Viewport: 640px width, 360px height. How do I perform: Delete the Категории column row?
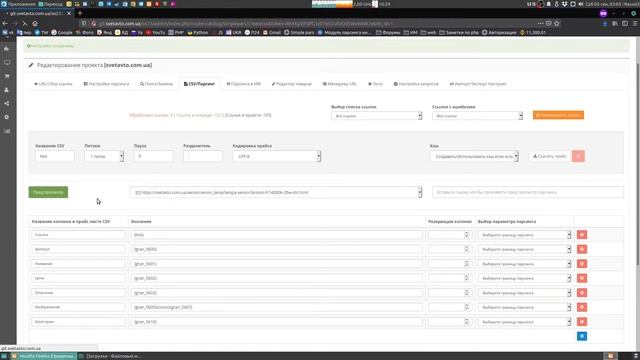click(x=582, y=322)
